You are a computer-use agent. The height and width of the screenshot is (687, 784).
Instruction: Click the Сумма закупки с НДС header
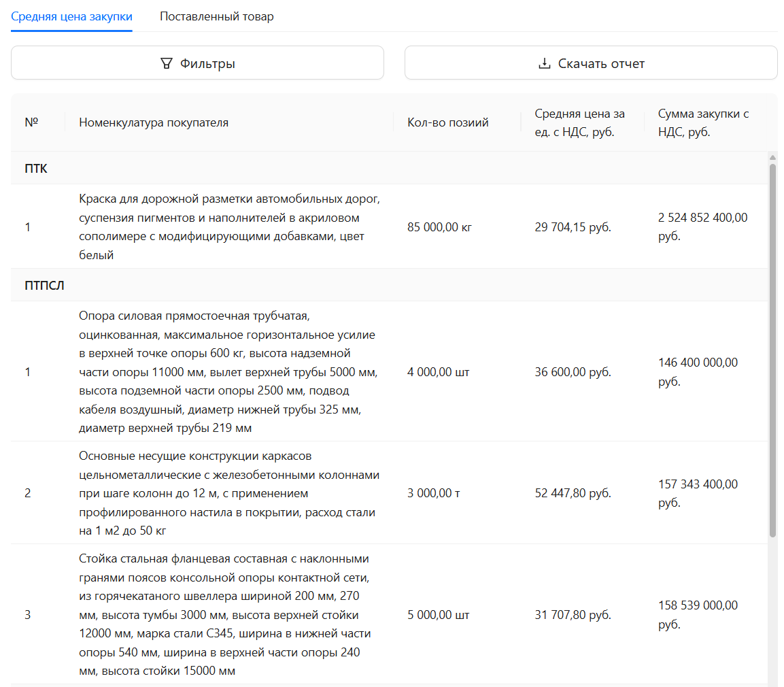click(703, 122)
